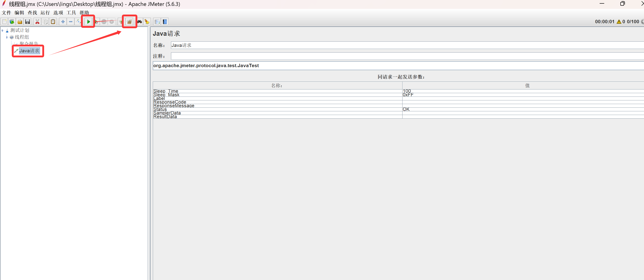The height and width of the screenshot is (280, 644).
Task: Open the 选项 menu
Action: point(58,13)
